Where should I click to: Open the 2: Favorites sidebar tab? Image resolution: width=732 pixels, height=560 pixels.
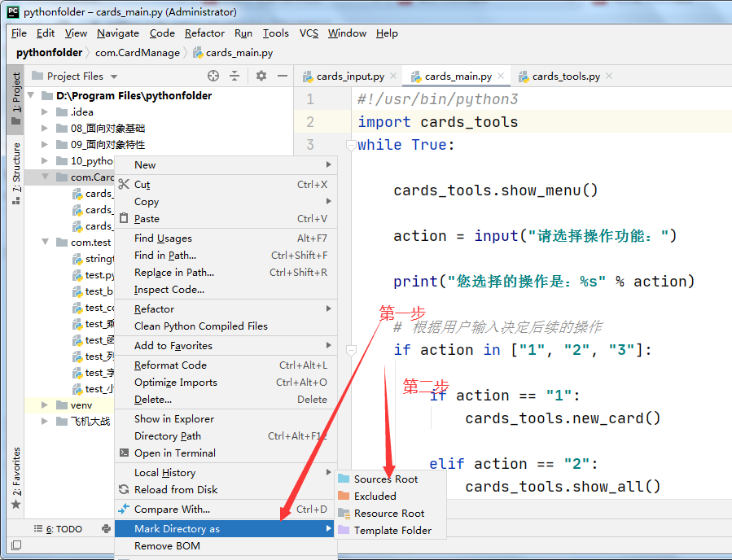(16, 478)
